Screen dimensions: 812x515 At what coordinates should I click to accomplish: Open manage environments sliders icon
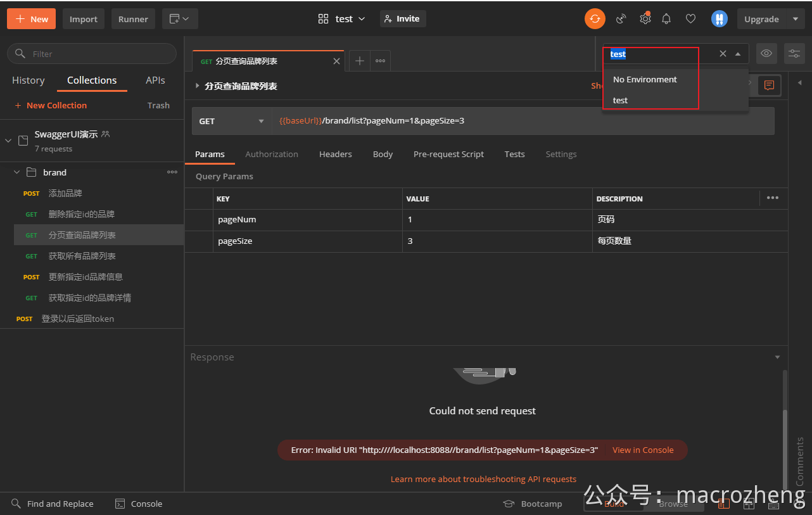(794, 54)
